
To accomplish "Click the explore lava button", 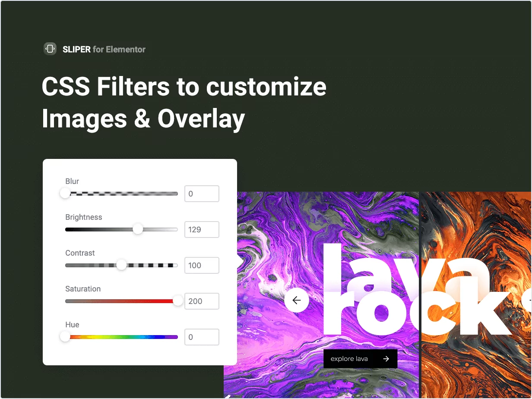I will tap(360, 358).
